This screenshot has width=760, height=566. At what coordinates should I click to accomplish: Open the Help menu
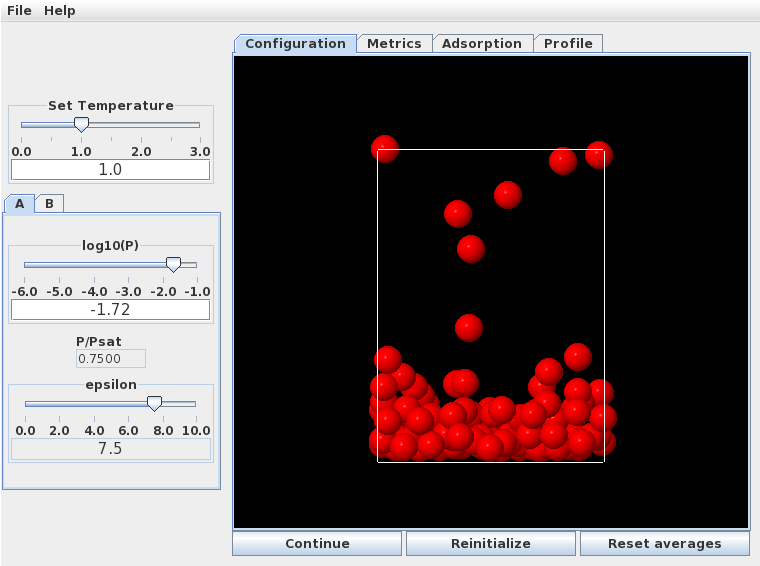tap(60, 10)
